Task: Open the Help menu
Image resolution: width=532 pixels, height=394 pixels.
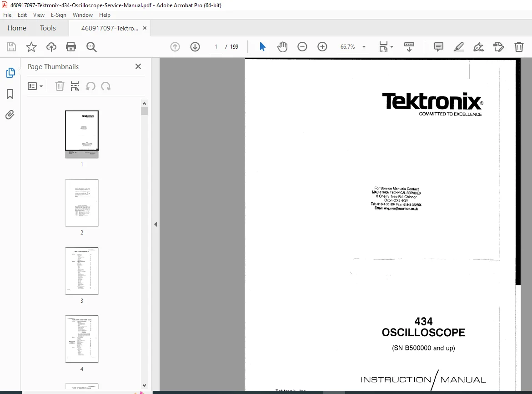Action: [105, 15]
